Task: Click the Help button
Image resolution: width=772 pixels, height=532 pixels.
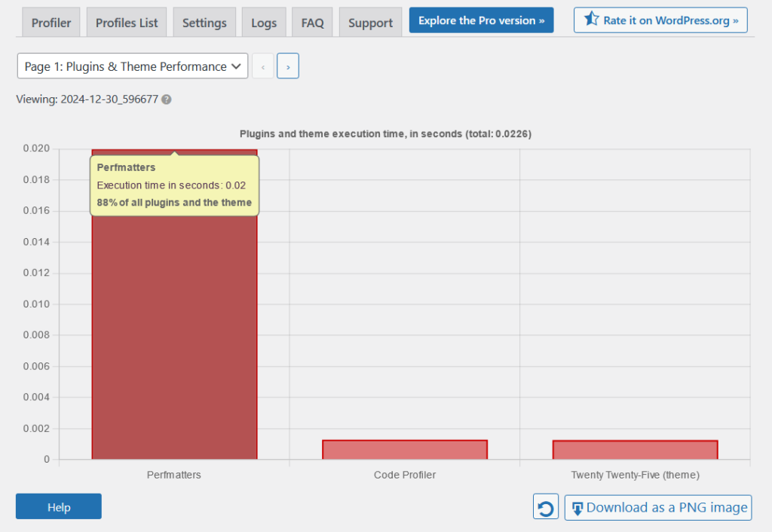Action: tap(59, 506)
